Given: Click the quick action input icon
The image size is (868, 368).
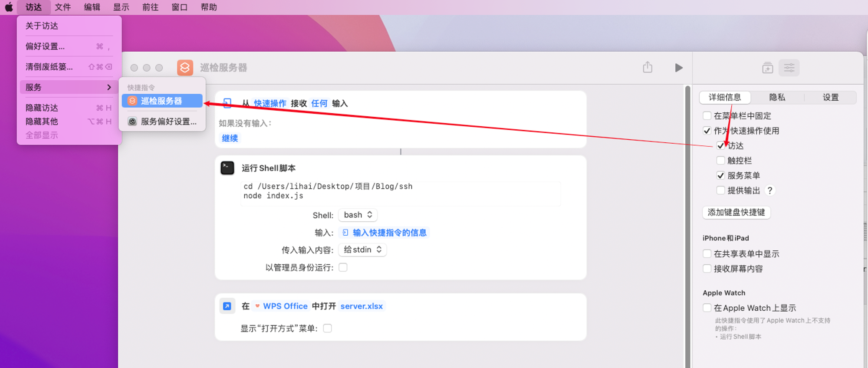Looking at the screenshot, I should (x=227, y=103).
